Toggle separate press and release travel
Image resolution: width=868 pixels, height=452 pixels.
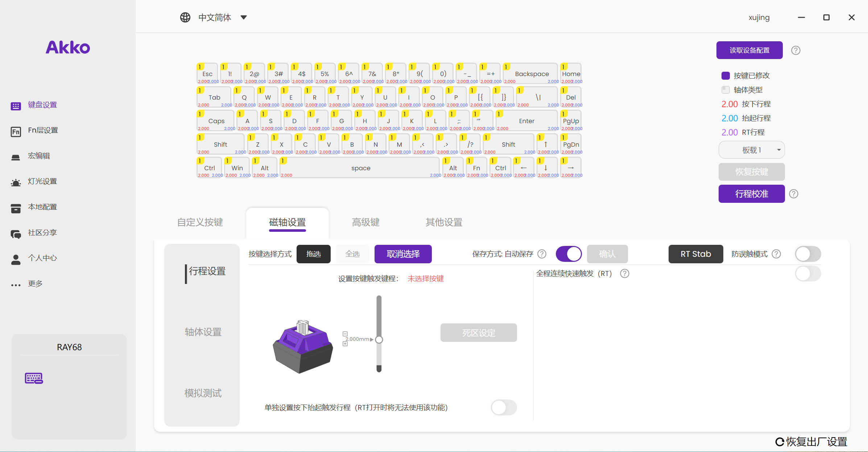(x=504, y=407)
